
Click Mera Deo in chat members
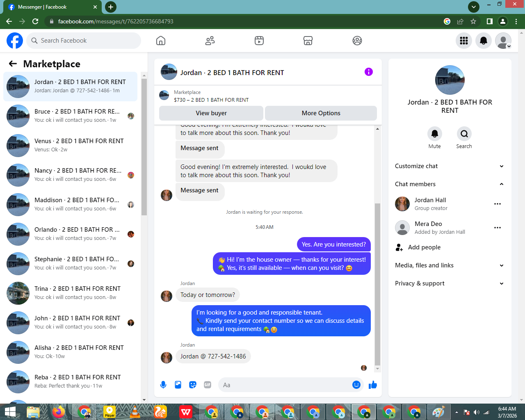pyautogui.click(x=428, y=224)
